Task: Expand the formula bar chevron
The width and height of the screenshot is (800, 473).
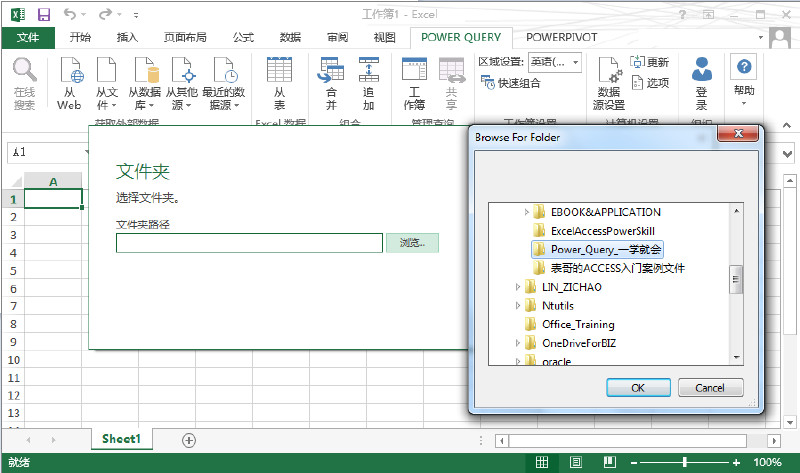Action: [788, 154]
